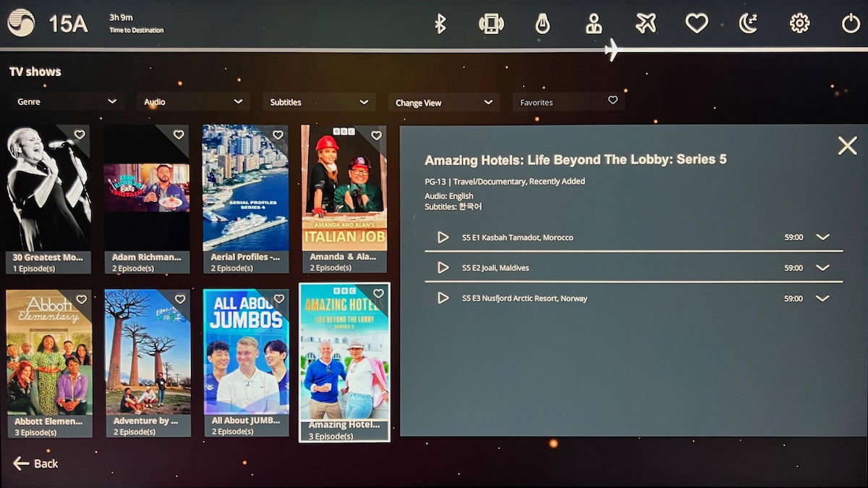Open the Audio filter dropdown

pos(193,102)
